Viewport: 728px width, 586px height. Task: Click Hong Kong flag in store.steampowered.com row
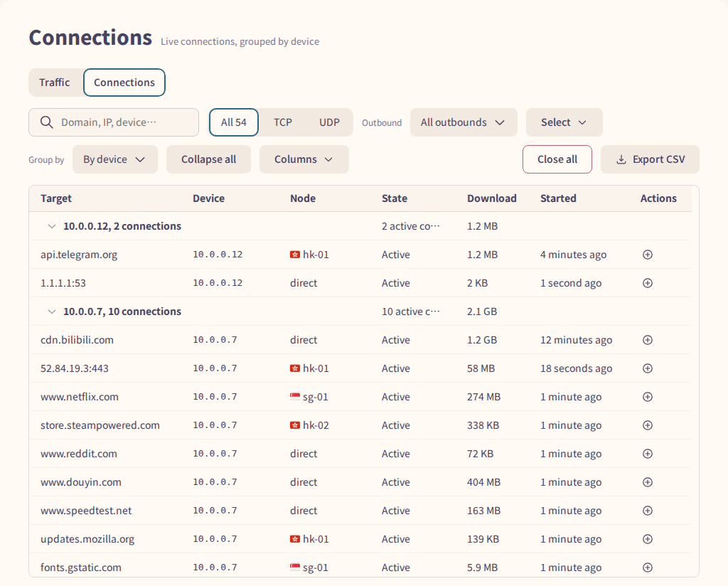[295, 425]
